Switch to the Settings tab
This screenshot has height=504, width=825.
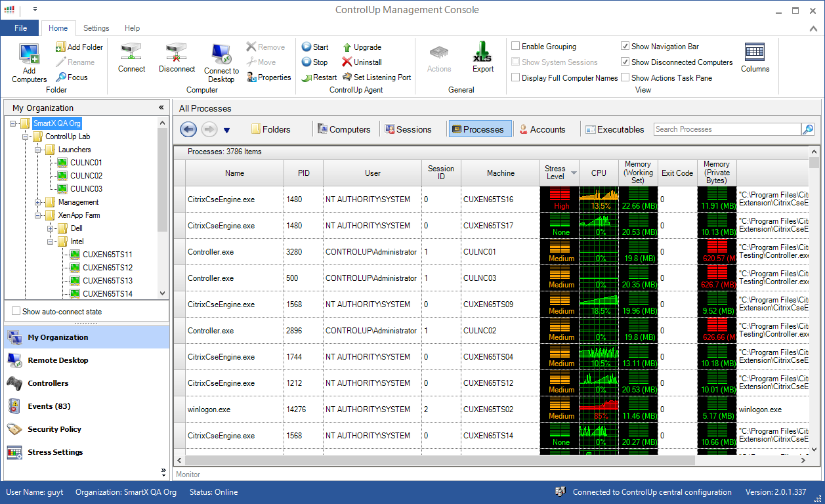point(96,28)
